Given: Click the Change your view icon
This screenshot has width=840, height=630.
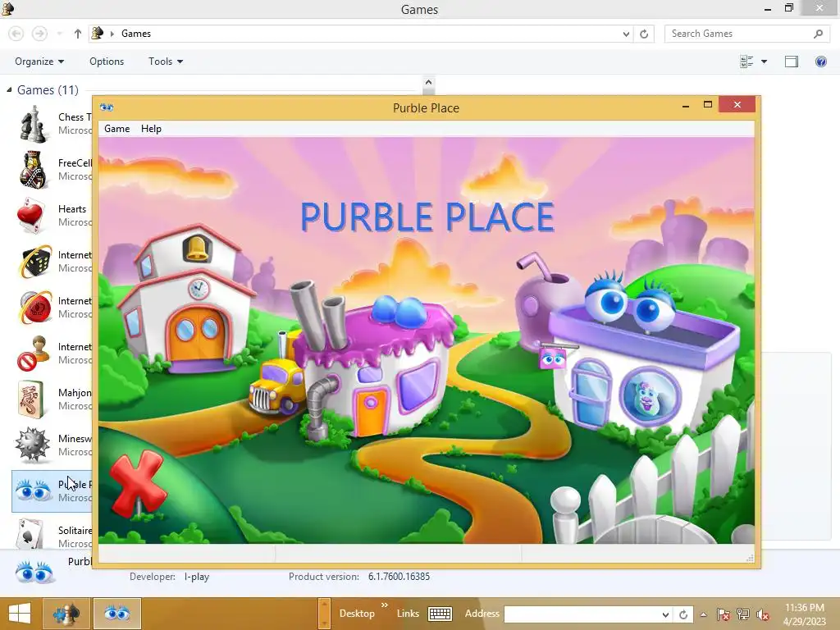Looking at the screenshot, I should click(746, 62).
